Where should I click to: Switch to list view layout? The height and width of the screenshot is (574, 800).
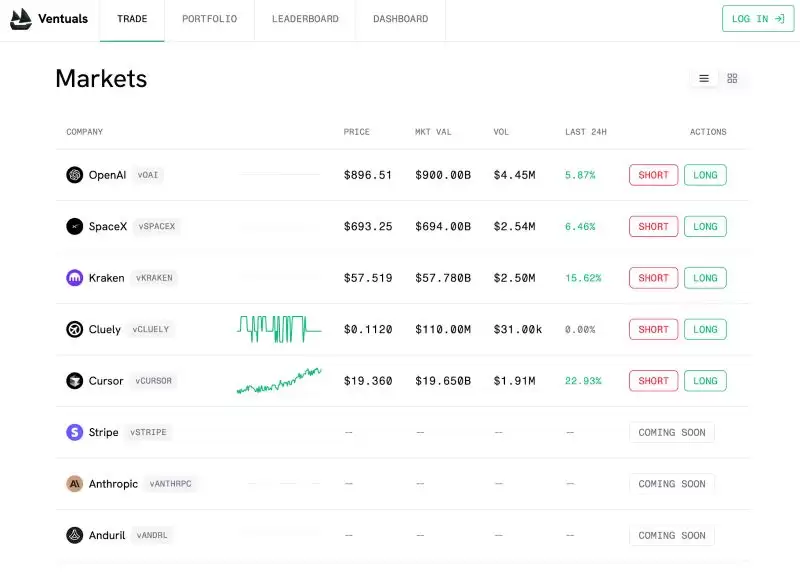pos(704,79)
